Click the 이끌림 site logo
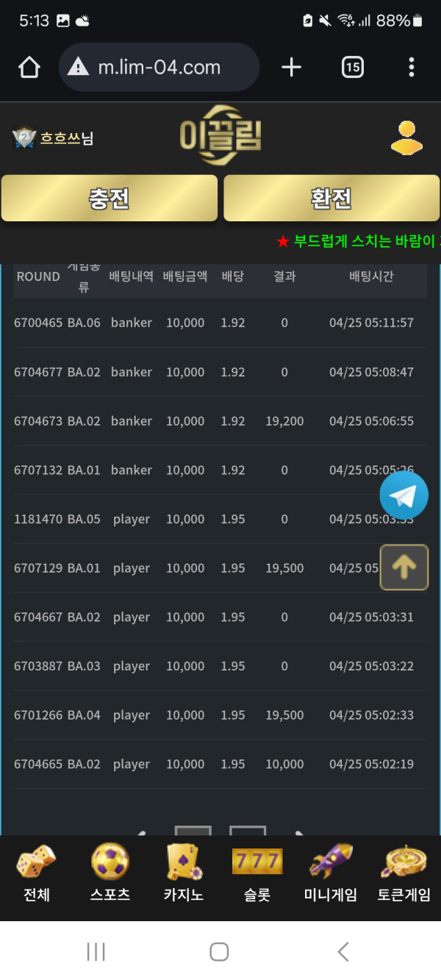 click(x=220, y=136)
